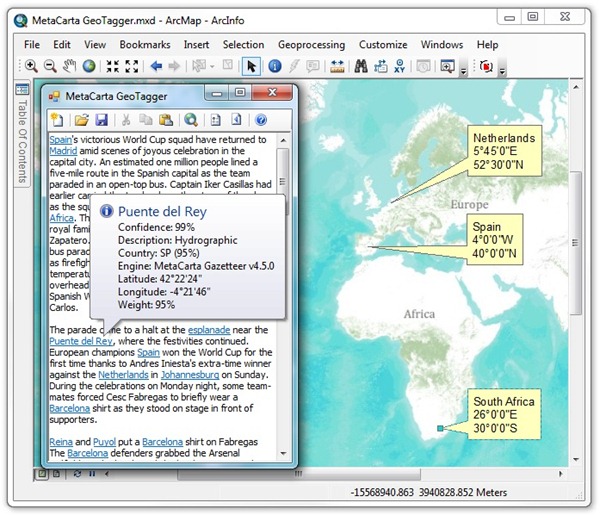The height and width of the screenshot is (515, 600).
Task: Click the map's horizontal scrollbar
Action: coord(420,473)
